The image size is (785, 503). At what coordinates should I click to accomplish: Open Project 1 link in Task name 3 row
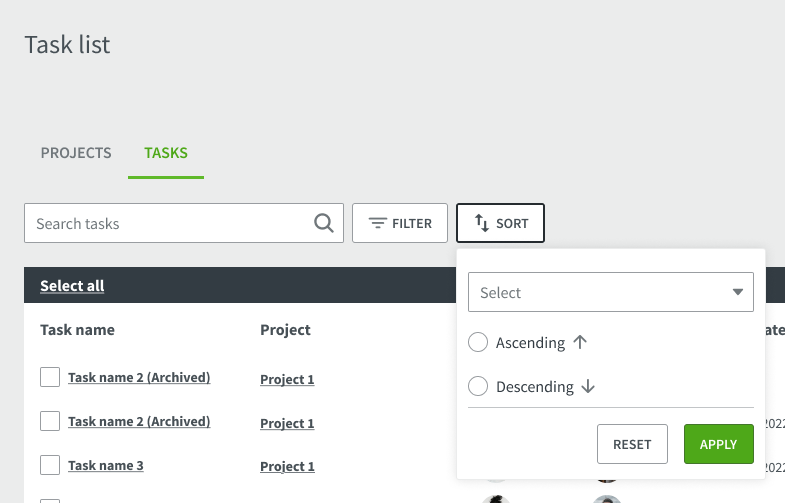pyautogui.click(x=287, y=466)
